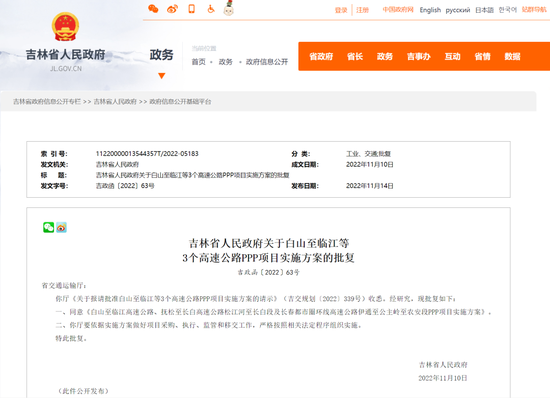Open the mobile phone version icon
The height and width of the screenshot is (398, 550).
coord(192,9)
